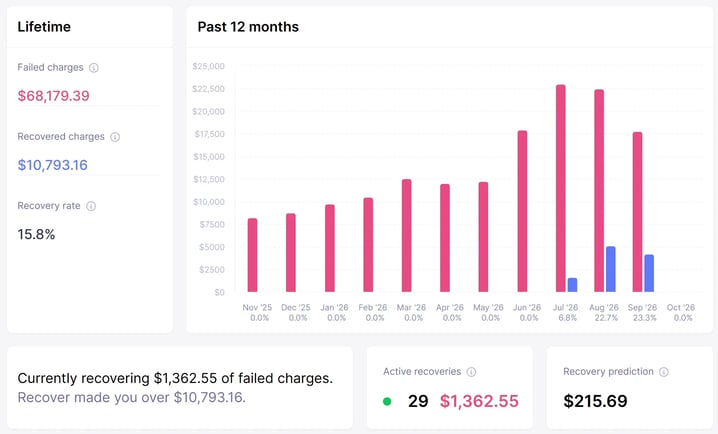Select the Sep '26 blue recovered bar
This screenshot has width=718, height=434.
[x=649, y=273]
